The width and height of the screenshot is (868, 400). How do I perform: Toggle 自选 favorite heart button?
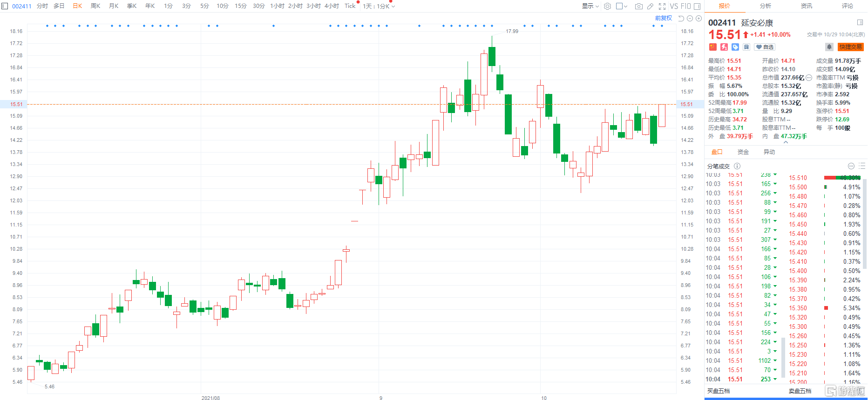(765, 47)
